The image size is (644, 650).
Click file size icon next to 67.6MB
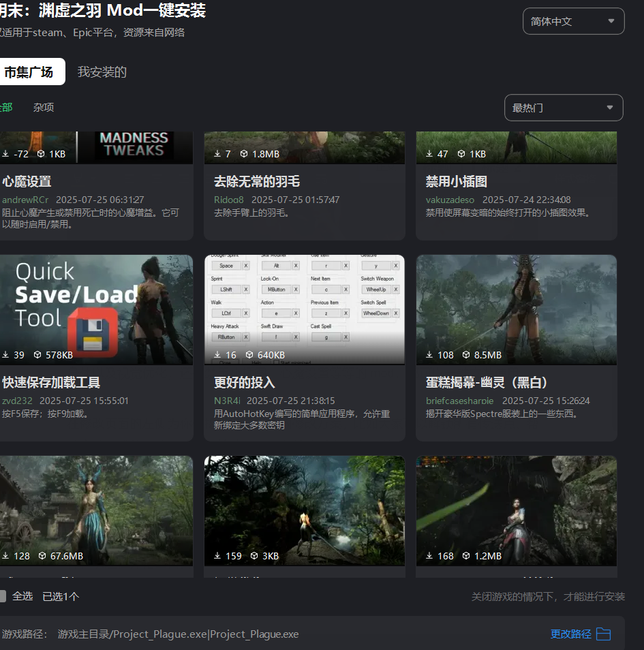click(x=42, y=556)
